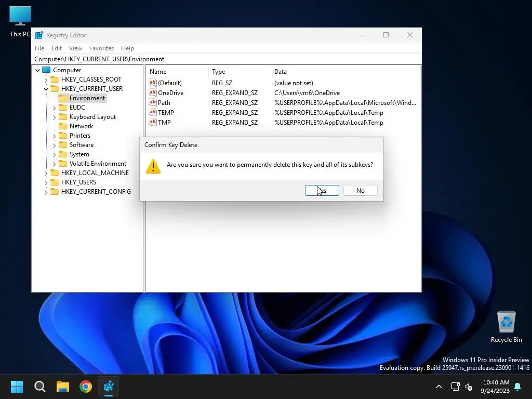Click '(value not set)' data cell

click(x=294, y=83)
